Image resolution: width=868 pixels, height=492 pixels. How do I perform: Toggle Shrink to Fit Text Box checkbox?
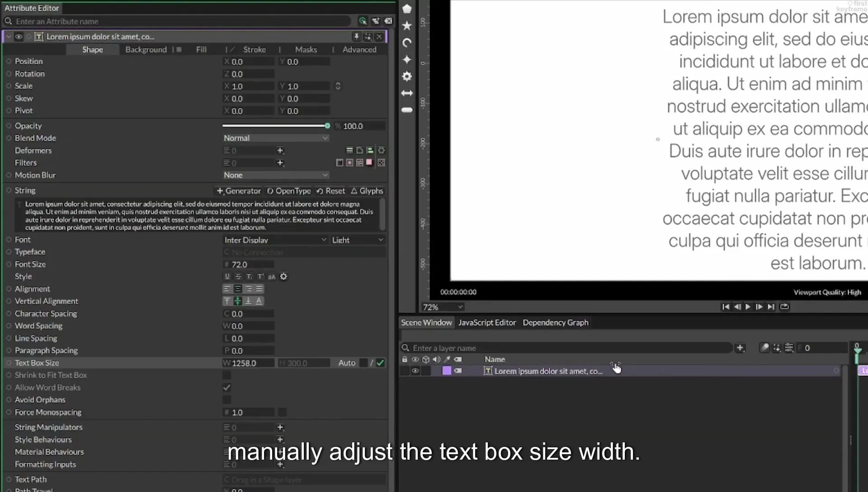(x=226, y=375)
